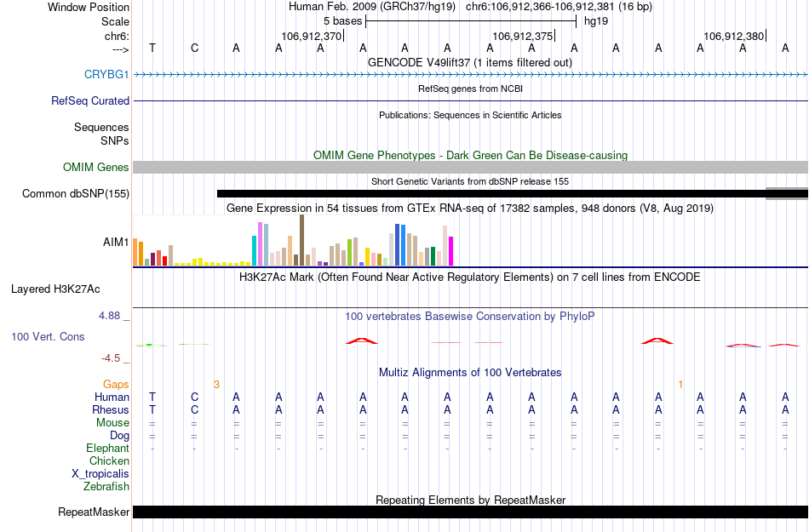The image size is (809, 532).
Task: Click the -4.5 PhyloP lower limit value
Action: 111,358
